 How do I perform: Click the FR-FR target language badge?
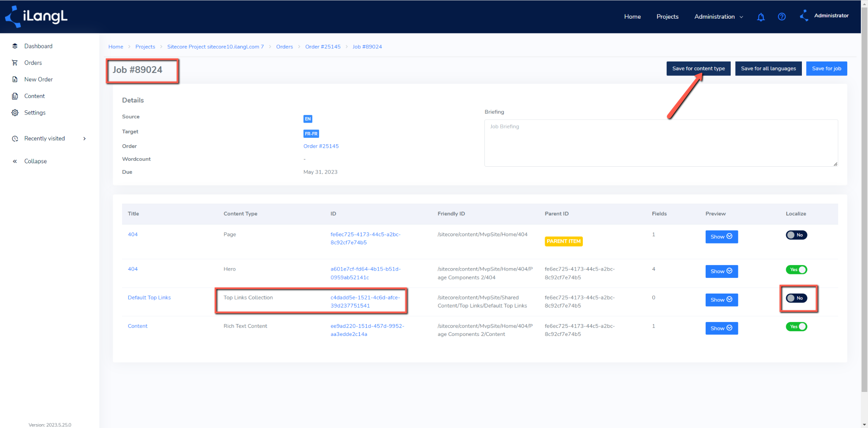311,134
